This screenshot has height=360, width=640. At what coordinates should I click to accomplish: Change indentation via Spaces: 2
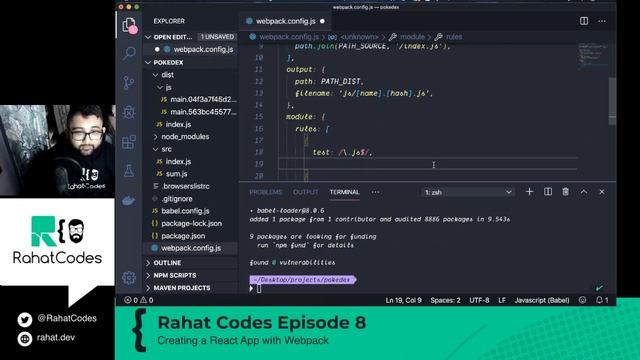[x=445, y=300]
